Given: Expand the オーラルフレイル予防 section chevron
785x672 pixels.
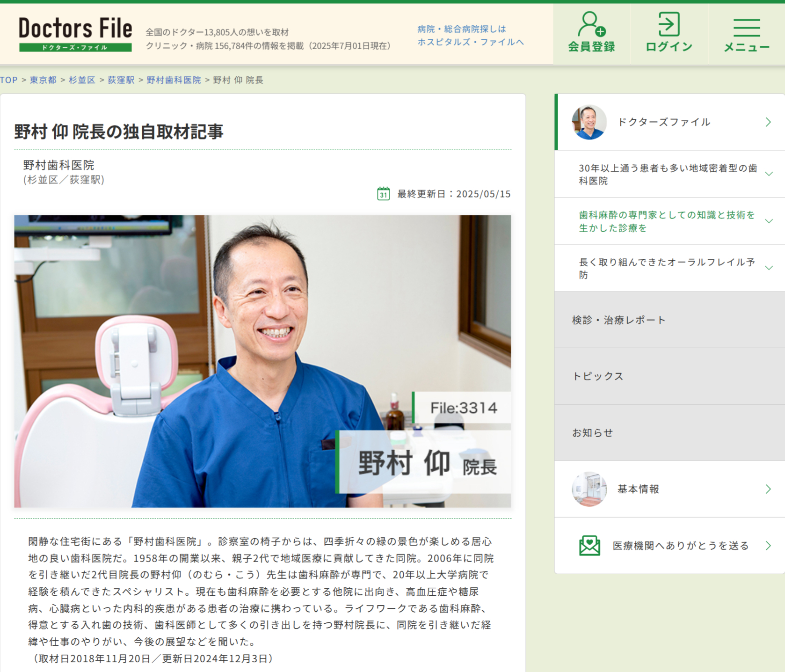Looking at the screenshot, I should pos(769,268).
